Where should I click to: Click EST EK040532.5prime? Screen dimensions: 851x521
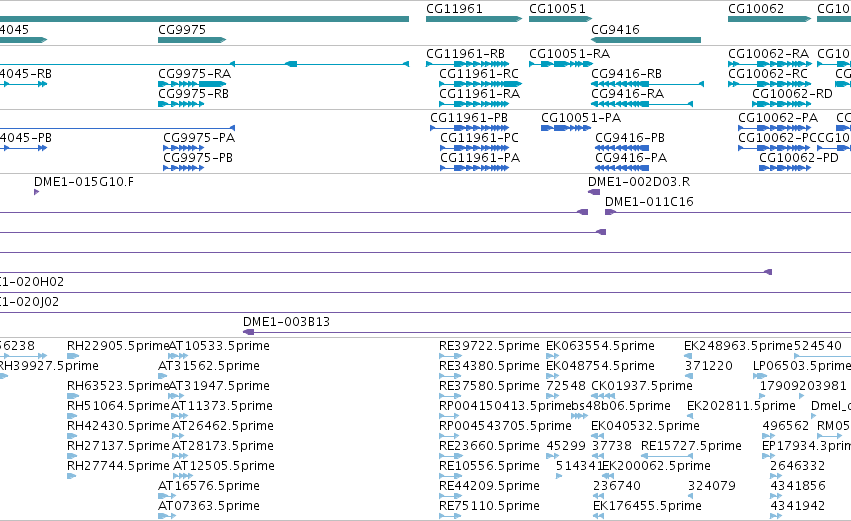pyautogui.click(x=598, y=436)
